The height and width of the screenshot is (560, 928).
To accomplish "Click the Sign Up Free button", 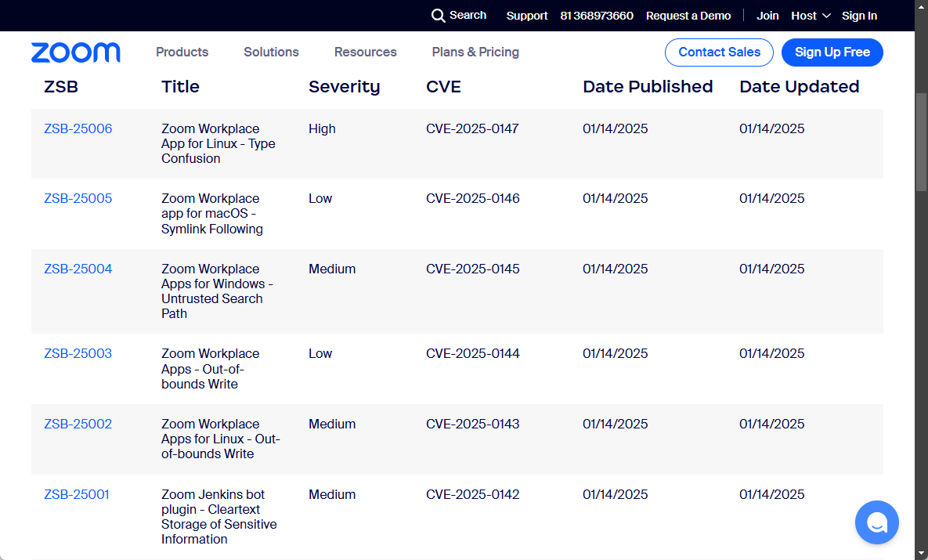I will point(832,52).
